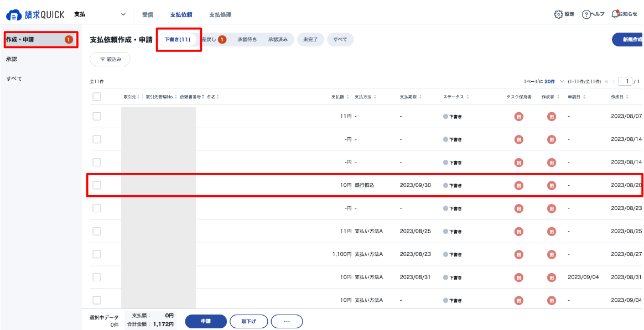Click creator avatar in 1,100円 row
This screenshot has height=330, width=644.
point(551,254)
